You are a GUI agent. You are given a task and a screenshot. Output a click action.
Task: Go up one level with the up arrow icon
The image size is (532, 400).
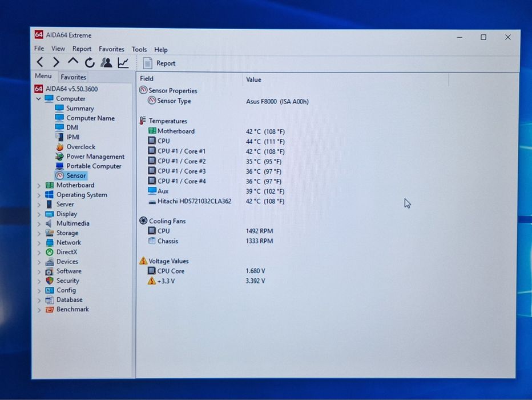(73, 62)
